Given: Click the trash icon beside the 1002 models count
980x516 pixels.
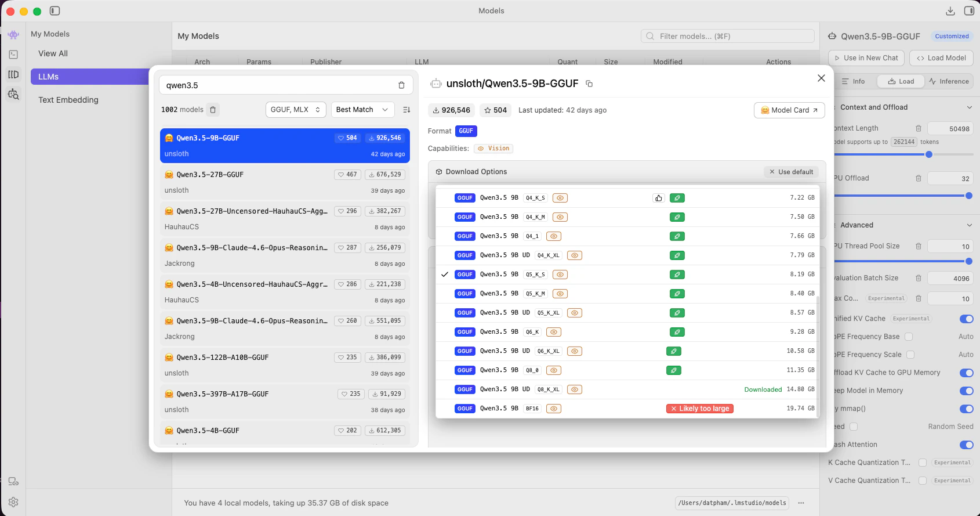Looking at the screenshot, I should point(213,110).
